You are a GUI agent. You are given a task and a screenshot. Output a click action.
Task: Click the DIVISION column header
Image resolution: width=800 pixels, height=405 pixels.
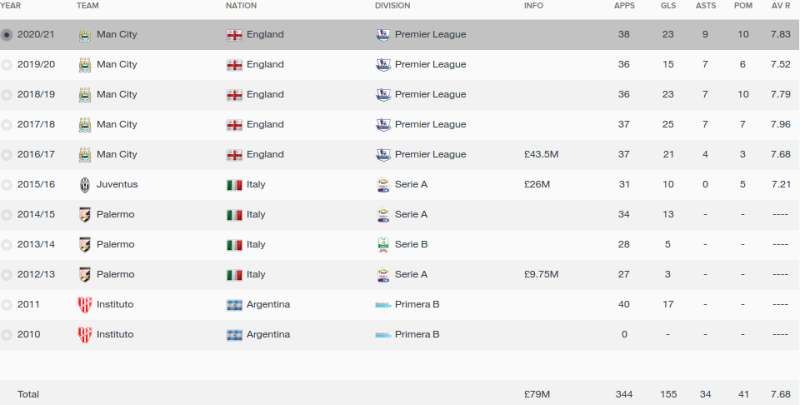coord(392,6)
